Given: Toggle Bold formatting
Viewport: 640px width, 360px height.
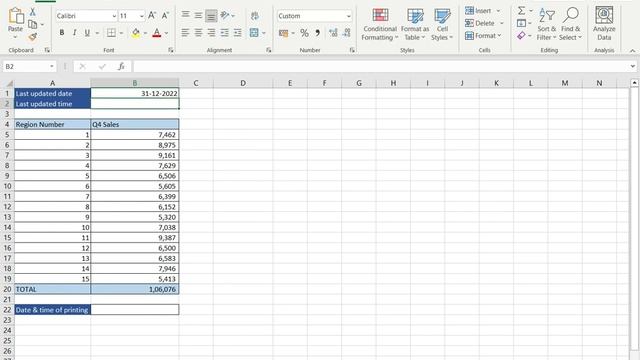Looking at the screenshot, I should click(62, 33).
